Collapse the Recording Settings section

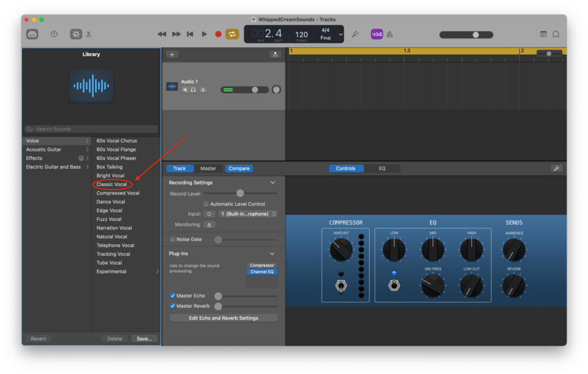[x=273, y=183]
